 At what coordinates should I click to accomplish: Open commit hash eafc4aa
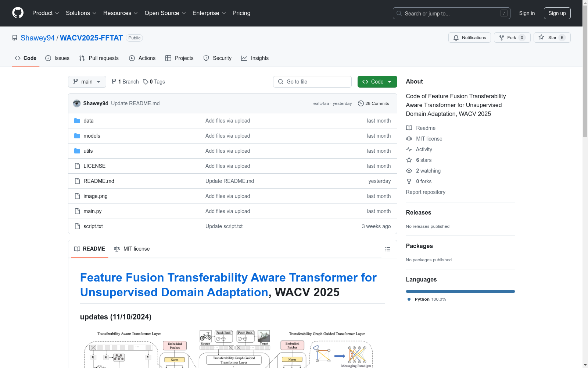coord(321,103)
